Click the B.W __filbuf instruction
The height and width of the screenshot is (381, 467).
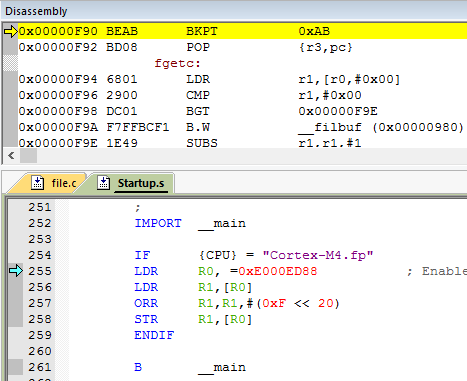point(241,127)
